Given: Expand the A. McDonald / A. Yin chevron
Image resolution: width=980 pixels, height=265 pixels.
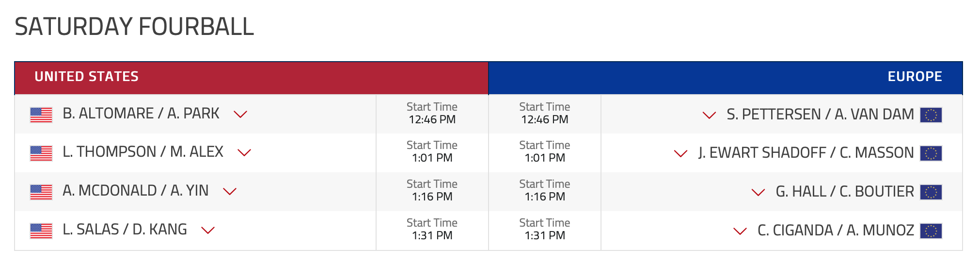Looking at the screenshot, I should point(230,192).
